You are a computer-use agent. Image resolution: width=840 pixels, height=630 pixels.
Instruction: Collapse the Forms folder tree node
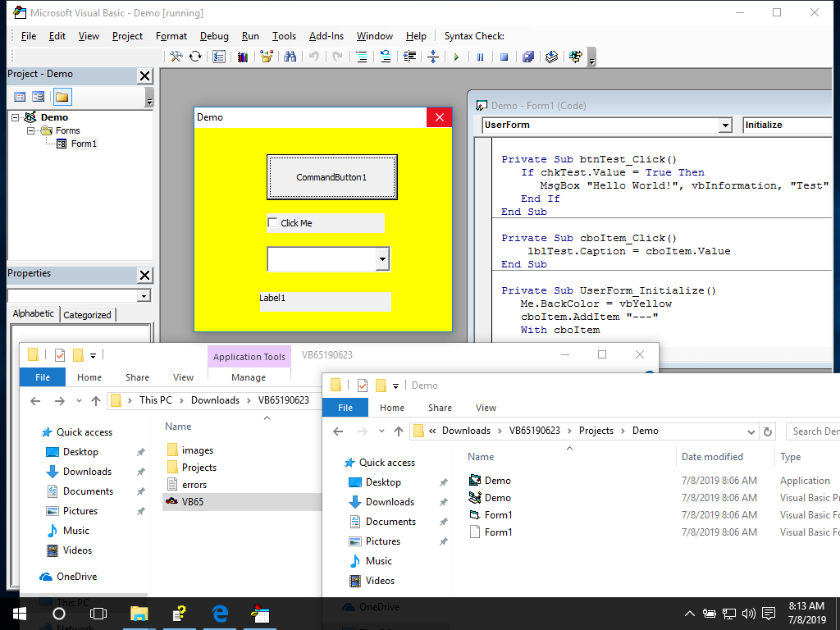pyautogui.click(x=31, y=130)
